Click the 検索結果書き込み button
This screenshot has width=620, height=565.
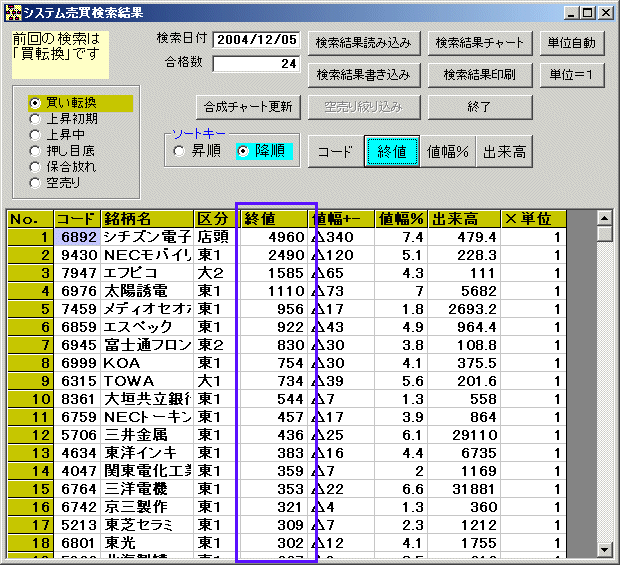click(x=364, y=75)
